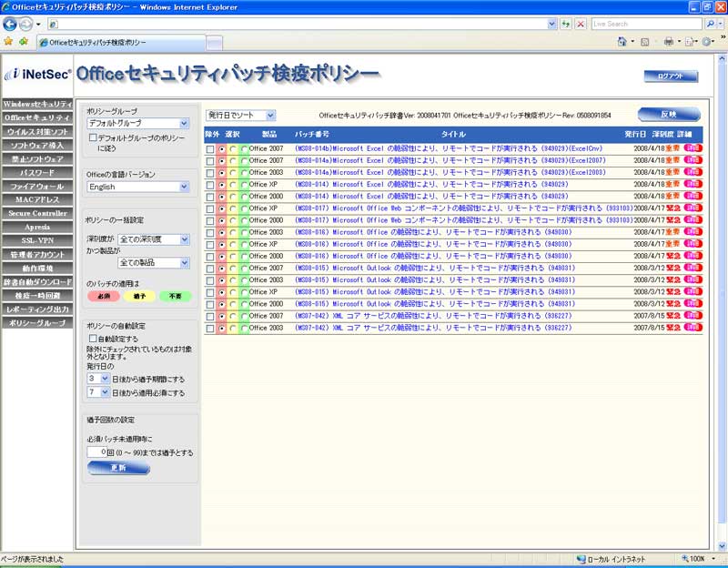Click the 反映 apply button
This screenshot has height=568, width=728.
669,115
